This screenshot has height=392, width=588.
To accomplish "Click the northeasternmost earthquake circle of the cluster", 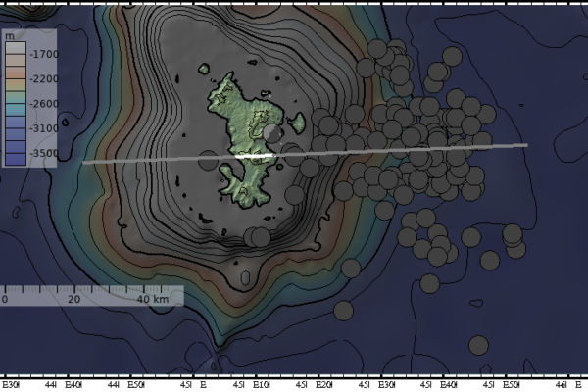I will (452, 56).
